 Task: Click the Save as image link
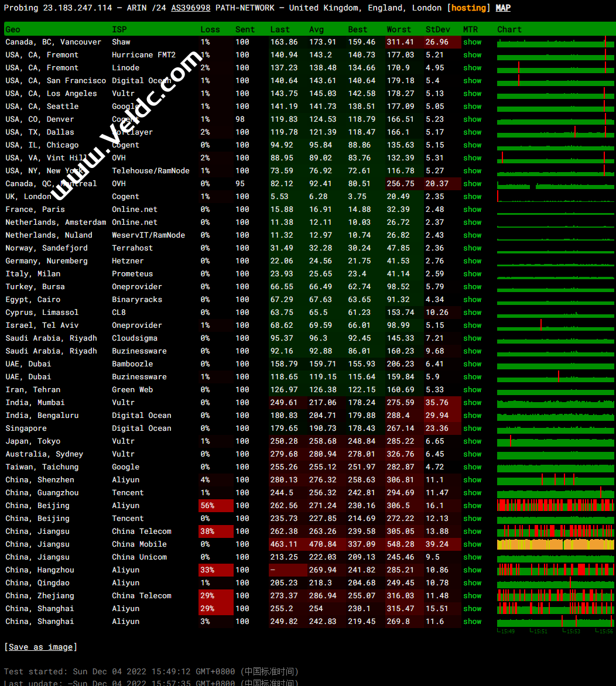coord(41,647)
